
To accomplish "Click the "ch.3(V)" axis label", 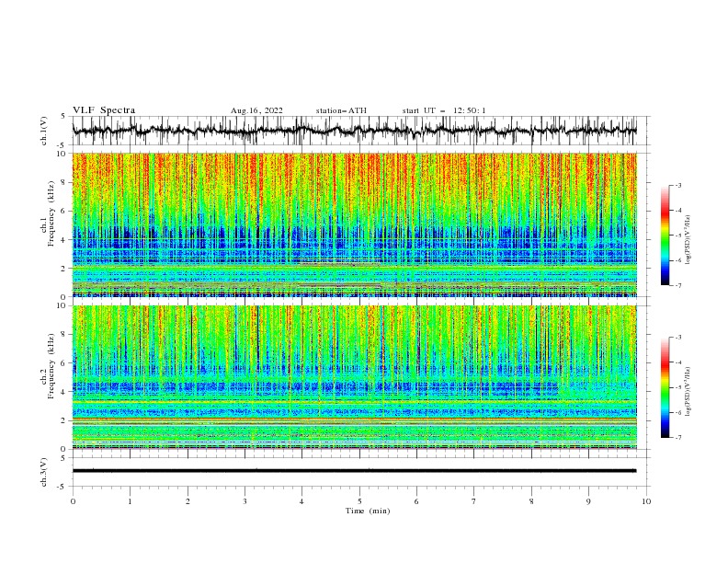I will (43, 472).
